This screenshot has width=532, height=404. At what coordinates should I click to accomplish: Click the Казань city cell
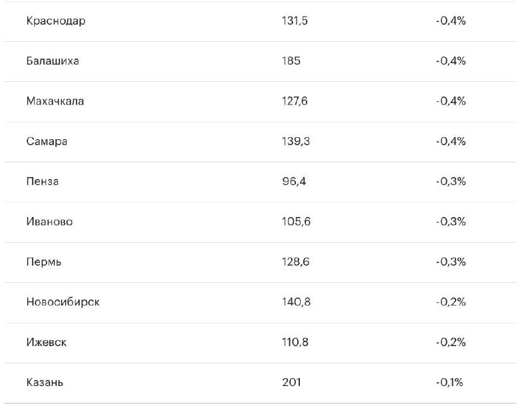(x=45, y=383)
